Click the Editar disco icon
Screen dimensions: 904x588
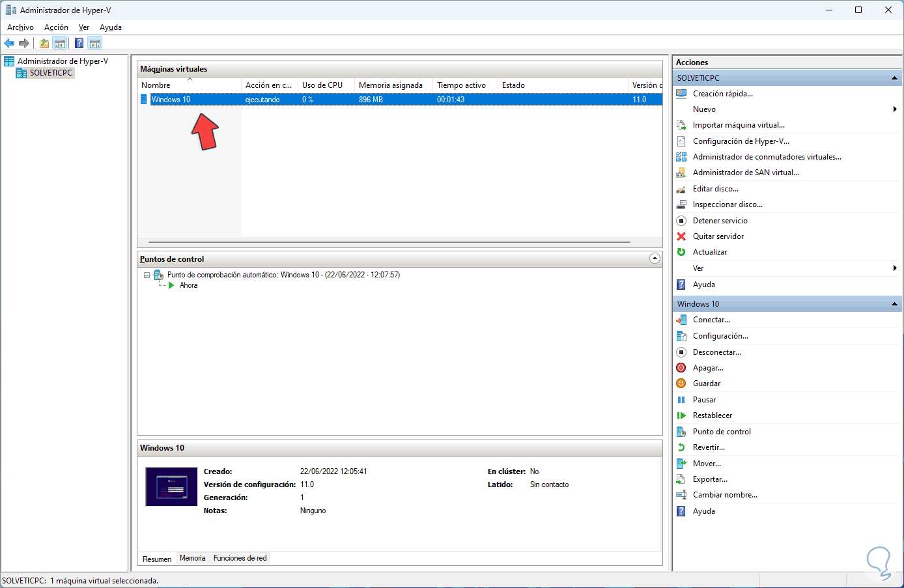(x=681, y=189)
